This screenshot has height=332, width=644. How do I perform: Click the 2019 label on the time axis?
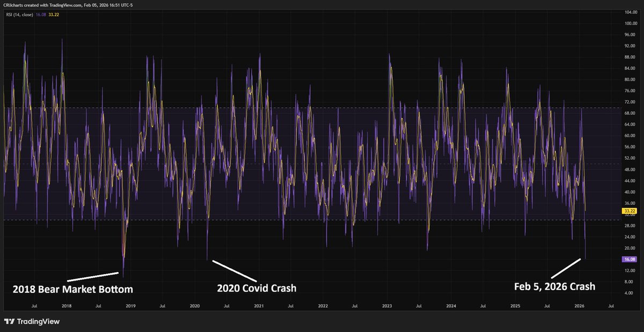click(x=130, y=306)
